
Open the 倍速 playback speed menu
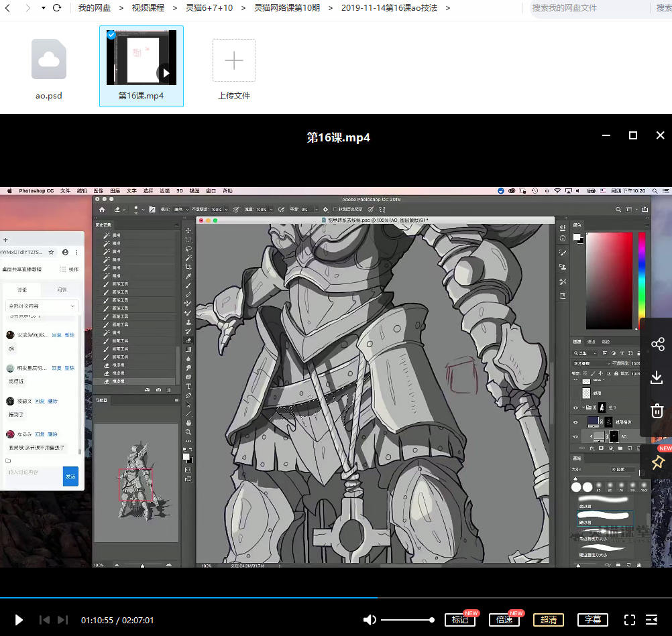[504, 620]
